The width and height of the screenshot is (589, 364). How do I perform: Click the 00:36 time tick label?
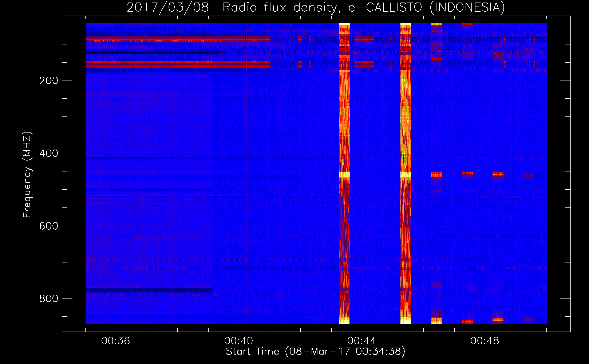pyautogui.click(x=116, y=341)
